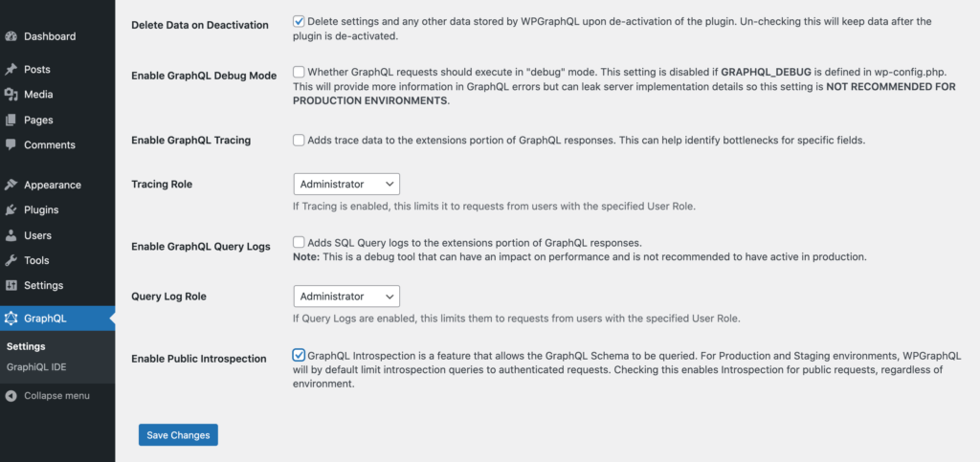
Task: Open GraphiQL IDE submenu item
Action: coord(36,367)
